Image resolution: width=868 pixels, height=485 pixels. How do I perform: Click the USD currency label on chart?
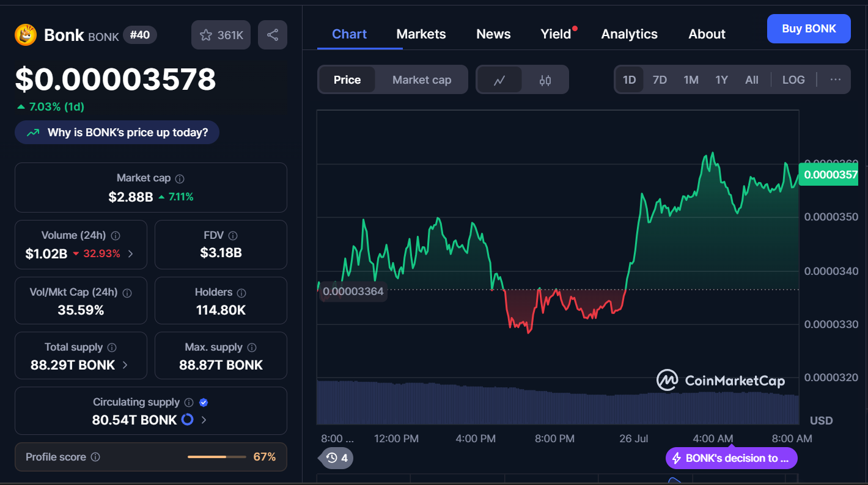[x=821, y=421]
